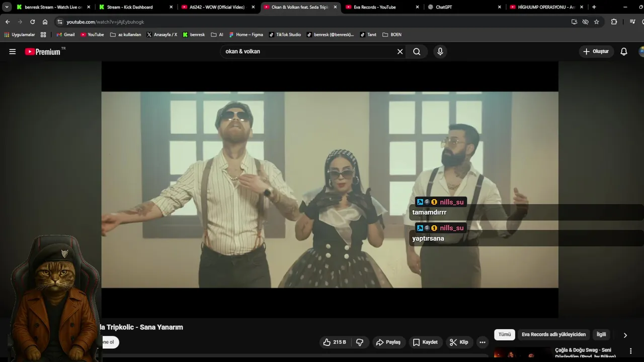Image resolution: width=644 pixels, height=362 pixels.
Task: Create a clip with the Klip button
Action: point(459,342)
